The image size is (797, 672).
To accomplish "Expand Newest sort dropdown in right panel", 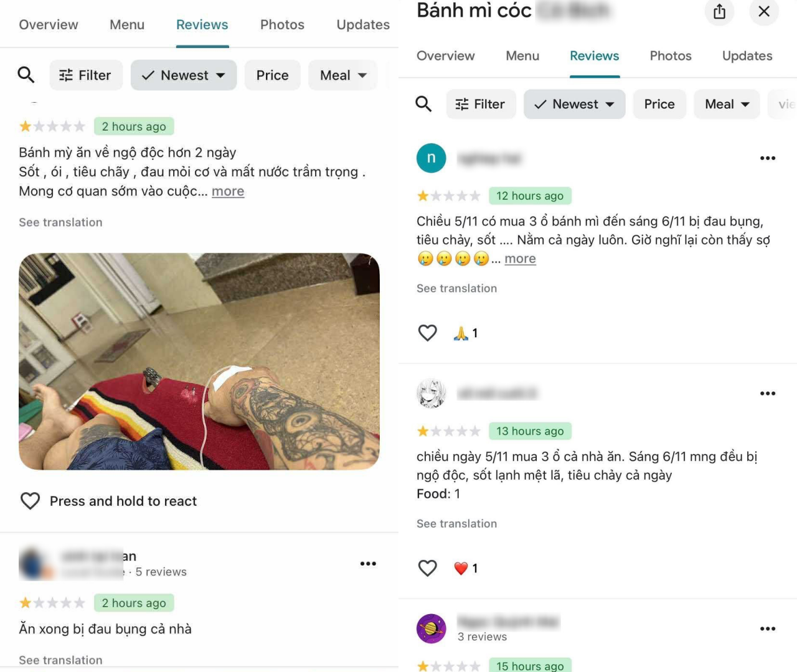I will (x=574, y=104).
